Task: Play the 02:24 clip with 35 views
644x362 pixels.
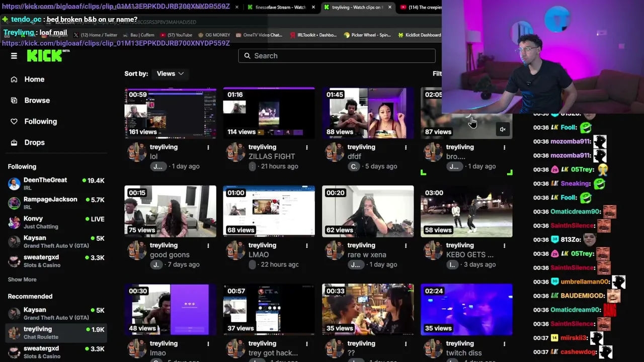Action: [x=466, y=310]
